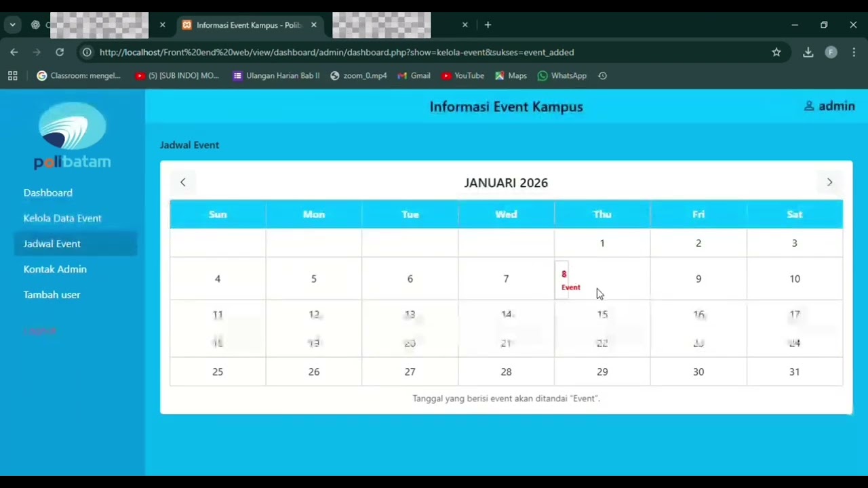Open WhatsApp bookmark

[x=562, y=76]
